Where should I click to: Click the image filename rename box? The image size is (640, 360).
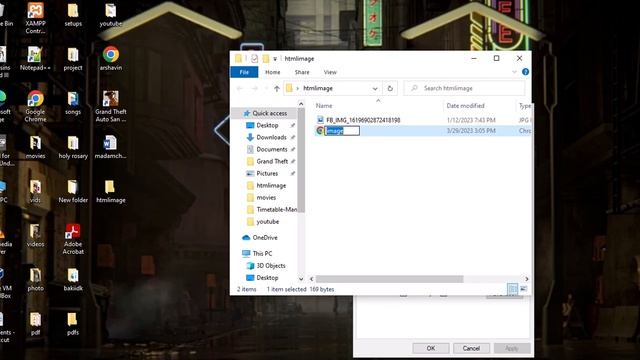point(342,131)
